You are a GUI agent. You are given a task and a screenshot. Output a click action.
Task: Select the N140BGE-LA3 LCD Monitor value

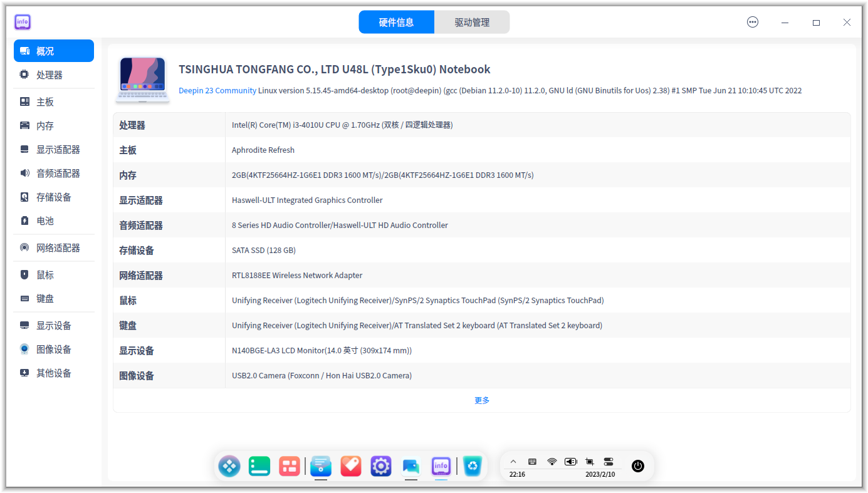(322, 350)
